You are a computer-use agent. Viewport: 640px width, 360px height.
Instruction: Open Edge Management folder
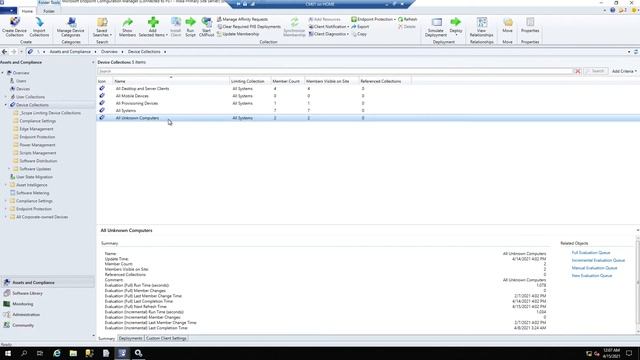(36, 129)
